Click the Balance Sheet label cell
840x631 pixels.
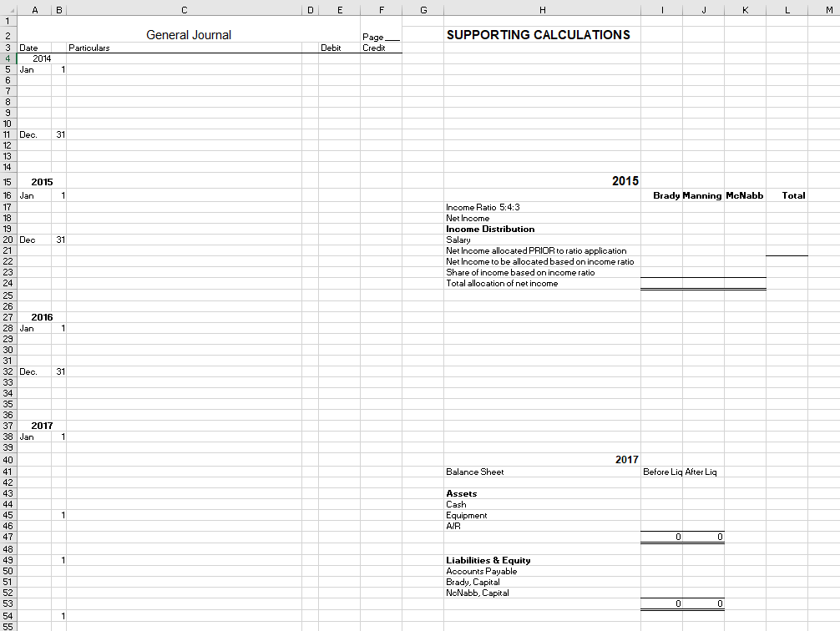coord(542,472)
